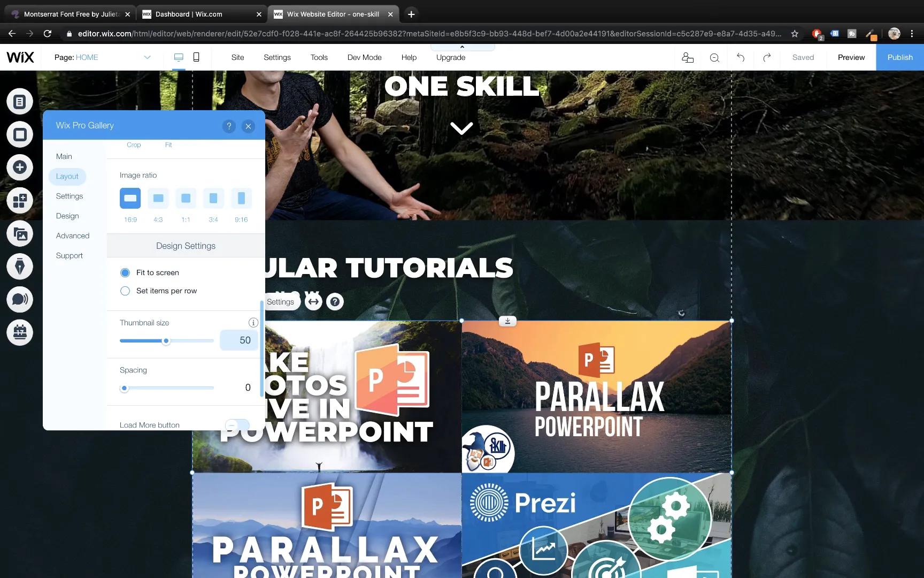Switch to Layout tab in gallery panel
Image resolution: width=924 pixels, height=578 pixels.
coord(67,177)
